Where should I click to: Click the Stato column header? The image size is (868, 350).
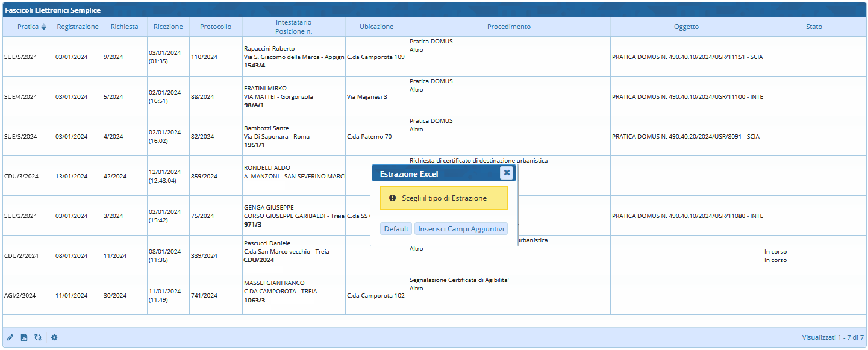tap(814, 27)
